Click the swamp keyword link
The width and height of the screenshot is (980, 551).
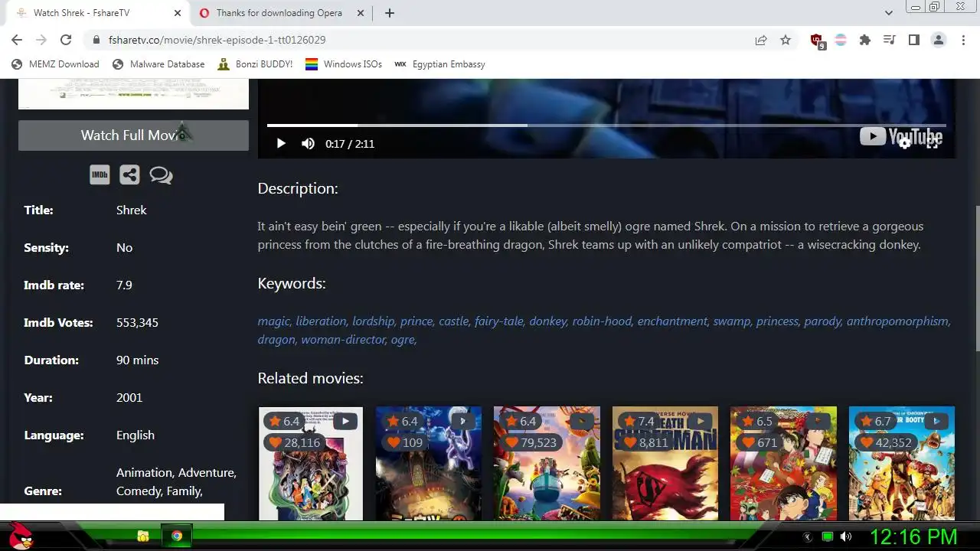click(733, 321)
